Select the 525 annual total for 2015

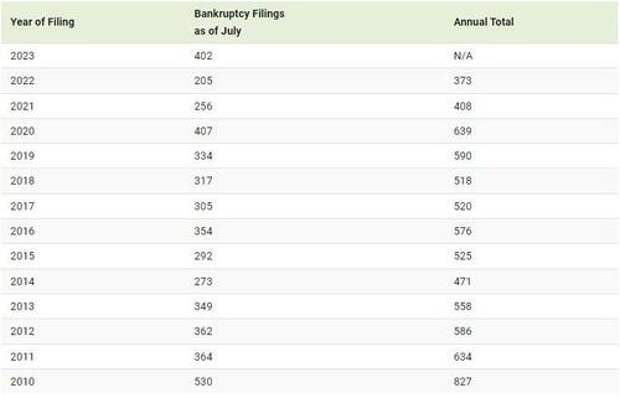click(463, 256)
